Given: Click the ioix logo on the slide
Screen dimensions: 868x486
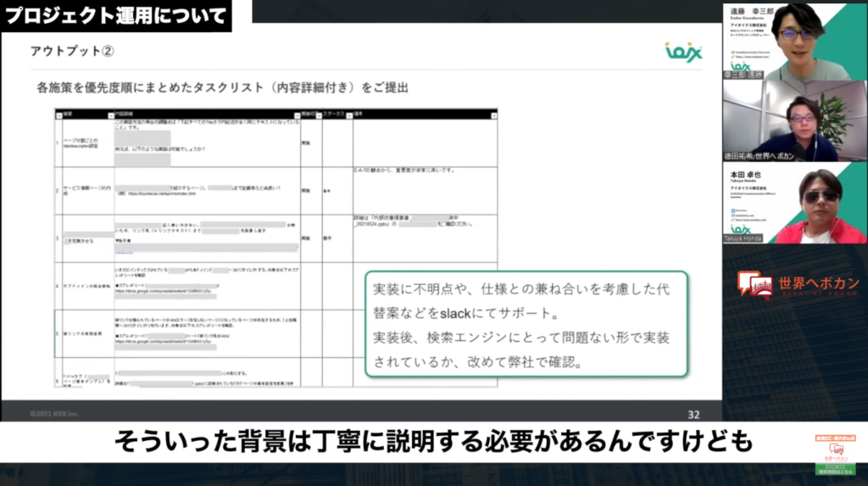Looking at the screenshot, I should coord(683,52).
